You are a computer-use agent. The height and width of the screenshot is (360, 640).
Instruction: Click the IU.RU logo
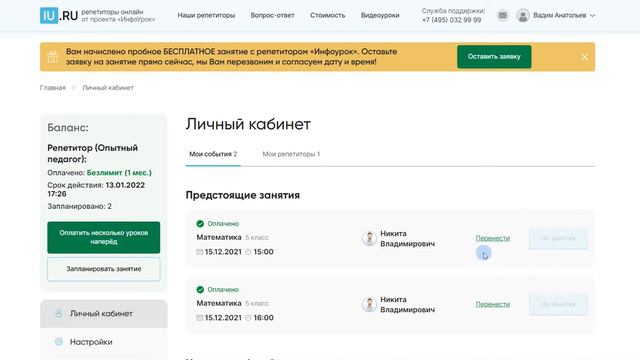tap(59, 16)
